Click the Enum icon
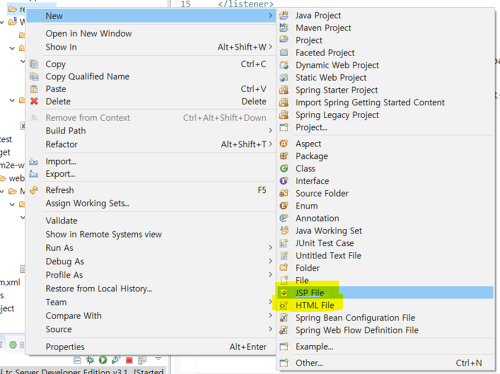 pyautogui.click(x=284, y=206)
